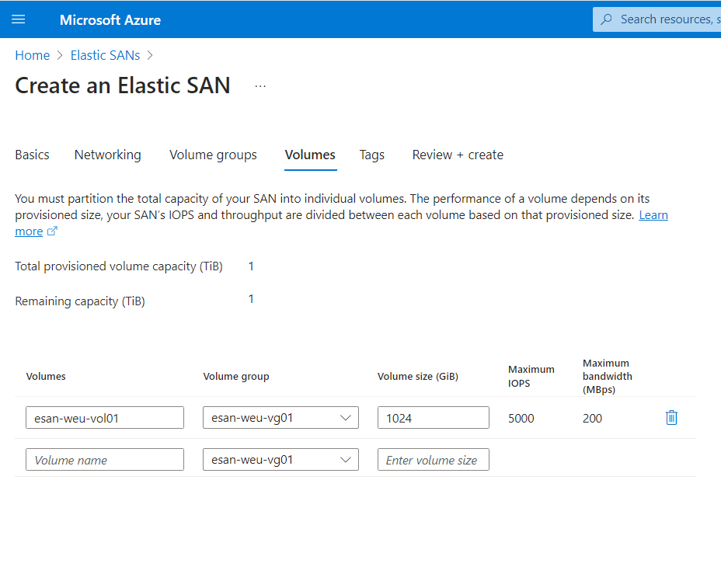Click the Volumes column header

tap(46, 376)
